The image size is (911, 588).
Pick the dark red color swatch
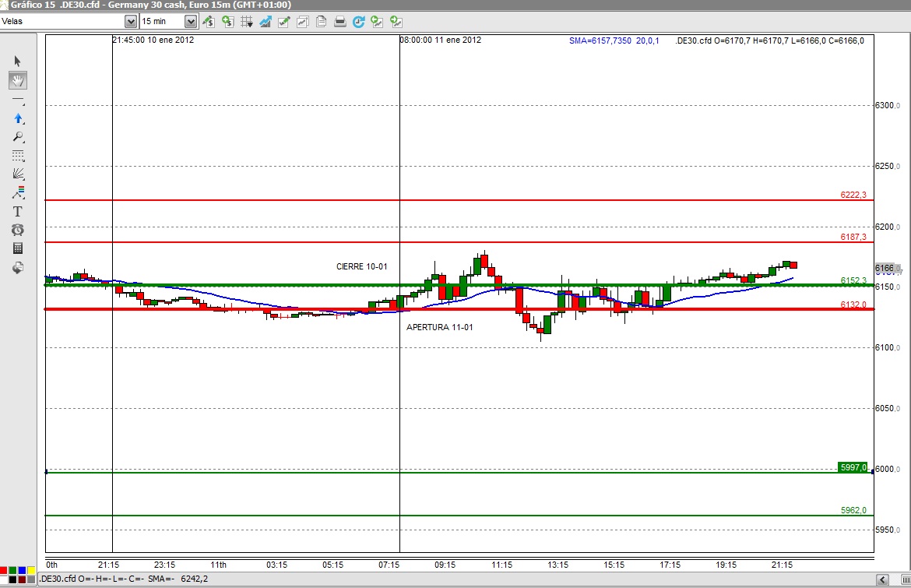pos(22,579)
